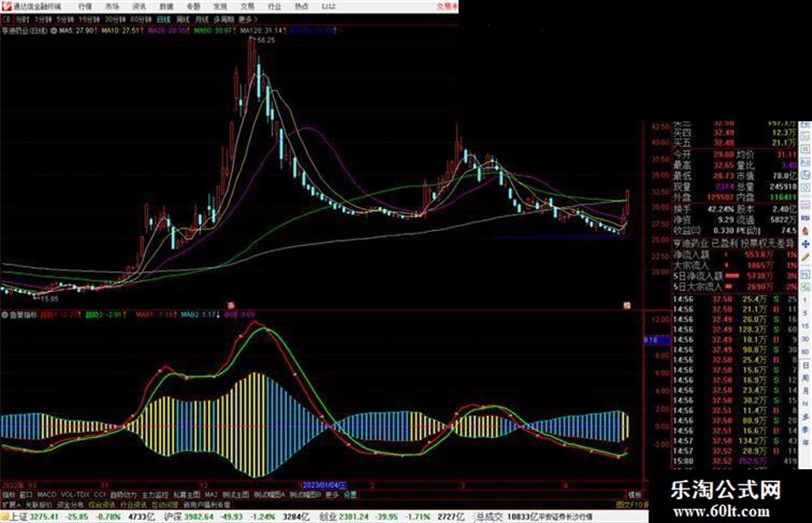Image resolution: width=812 pixels, height=523 pixels.
Task: Open the 资金分布 tab
Action: 70,505
